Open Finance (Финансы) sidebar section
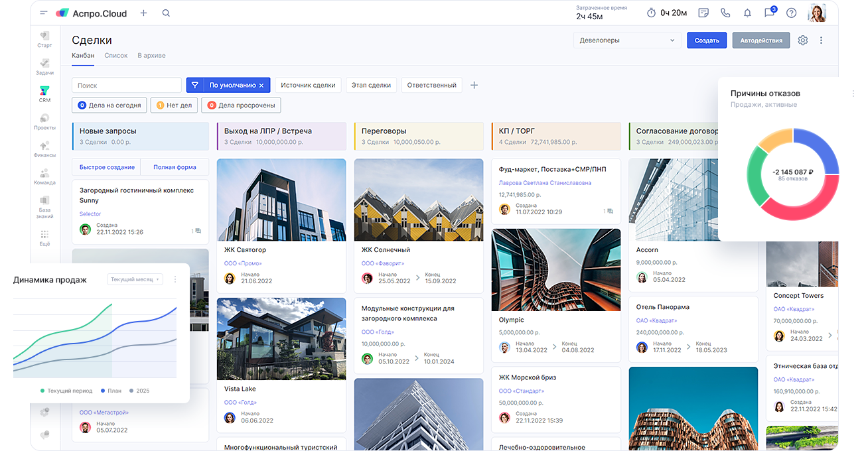Viewport: 868px width, 451px height. 44,149
